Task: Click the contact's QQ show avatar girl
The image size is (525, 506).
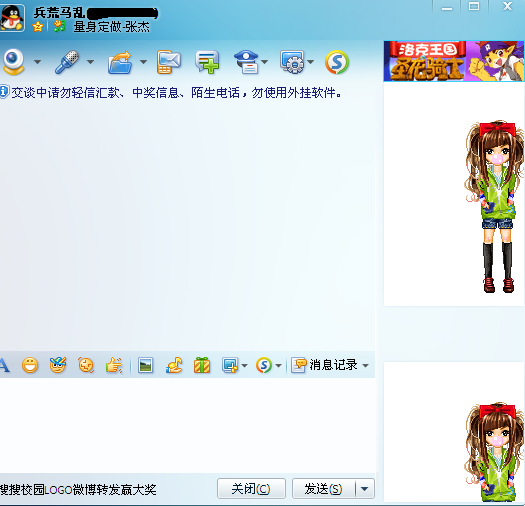Action: click(x=494, y=206)
